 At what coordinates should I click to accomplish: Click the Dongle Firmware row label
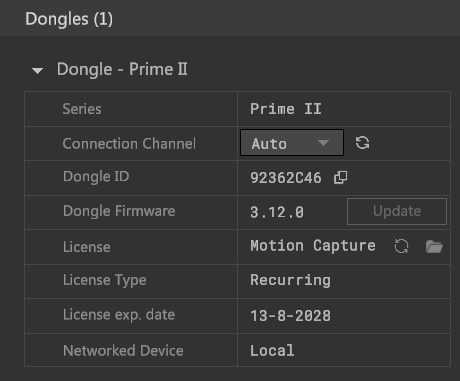pyautogui.click(x=119, y=211)
